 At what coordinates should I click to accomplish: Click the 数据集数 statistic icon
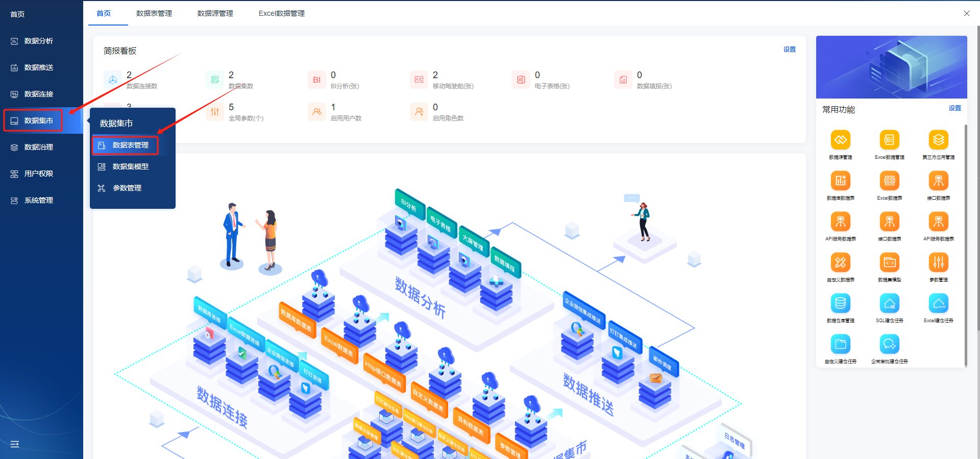pyautogui.click(x=215, y=80)
